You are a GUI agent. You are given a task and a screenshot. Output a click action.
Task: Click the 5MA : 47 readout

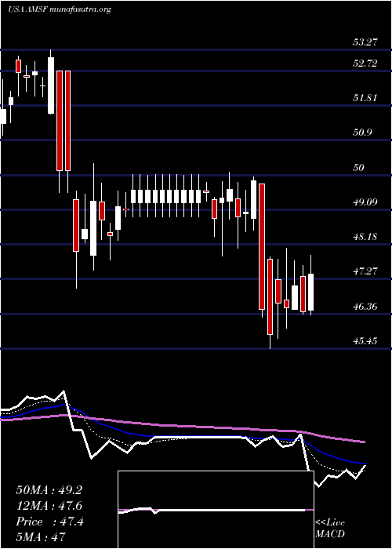pyautogui.click(x=41, y=537)
